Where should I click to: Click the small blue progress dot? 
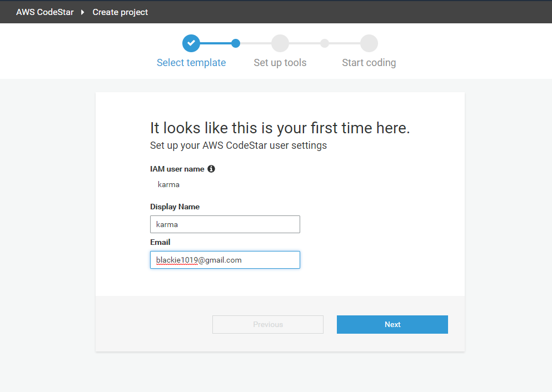coord(236,43)
